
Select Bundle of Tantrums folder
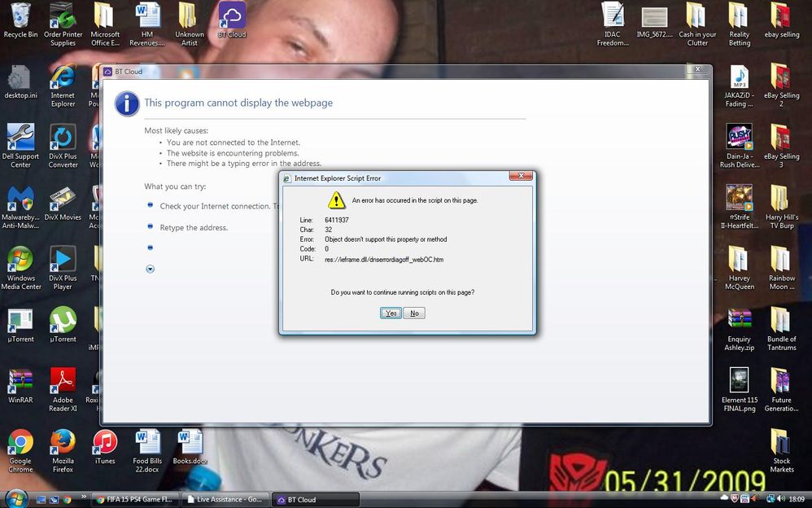tap(781, 330)
